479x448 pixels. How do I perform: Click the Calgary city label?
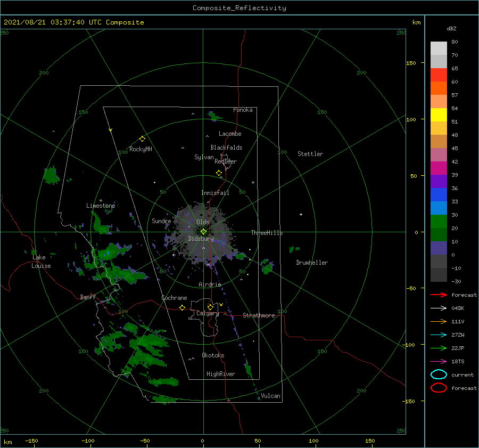[x=208, y=313]
